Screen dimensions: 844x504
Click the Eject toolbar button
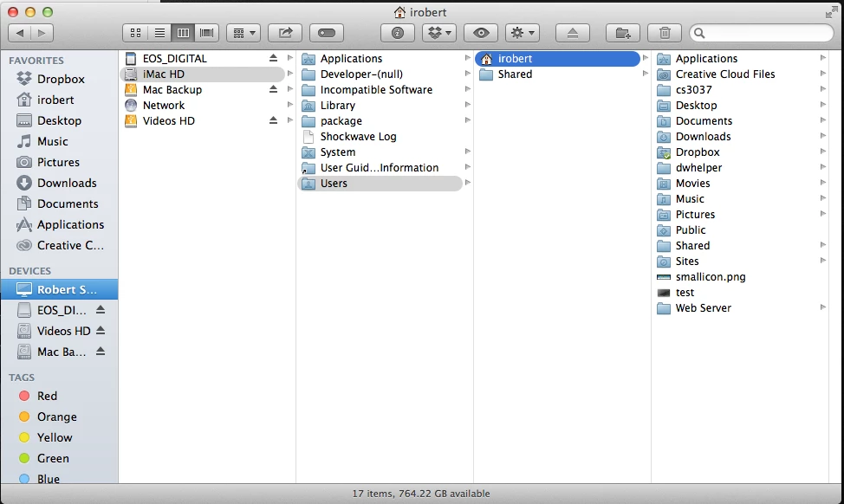(x=573, y=34)
